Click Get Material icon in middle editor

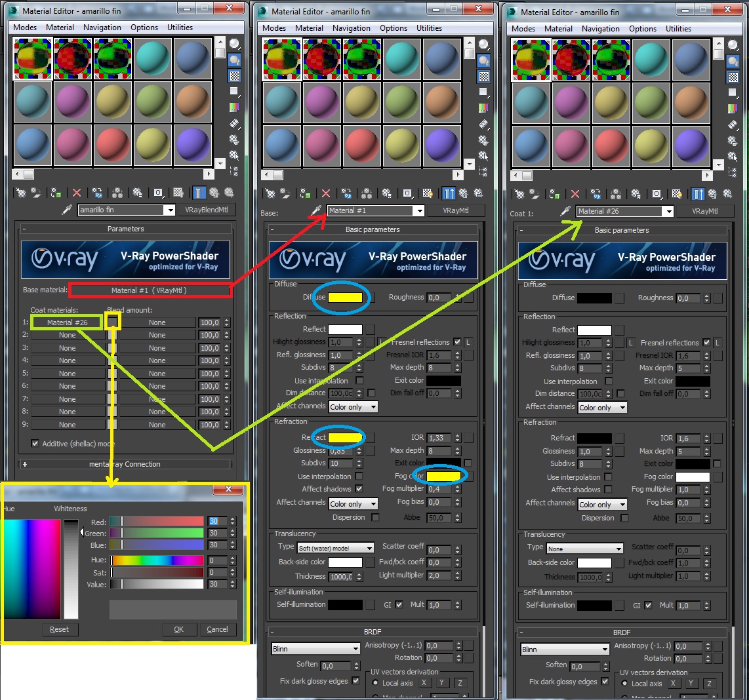click(270, 193)
